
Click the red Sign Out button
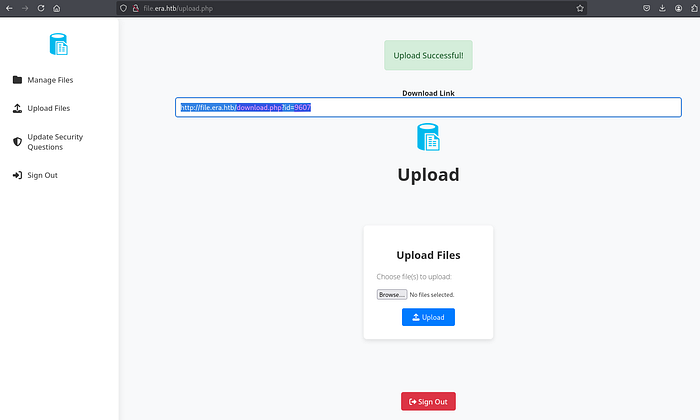pyautogui.click(x=428, y=401)
